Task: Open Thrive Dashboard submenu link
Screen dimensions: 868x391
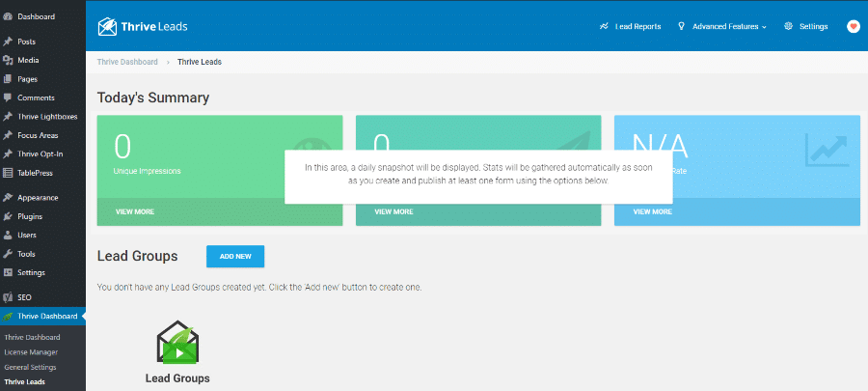Action: click(32, 337)
